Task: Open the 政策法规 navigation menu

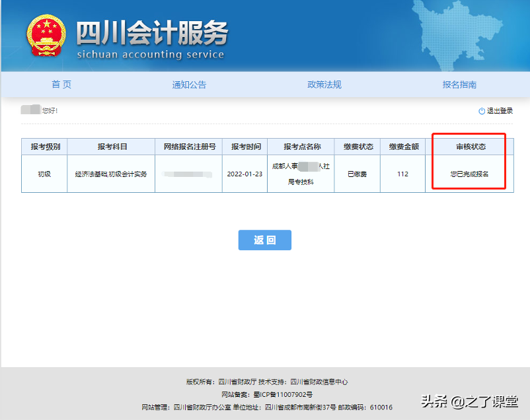Action: tap(326, 85)
